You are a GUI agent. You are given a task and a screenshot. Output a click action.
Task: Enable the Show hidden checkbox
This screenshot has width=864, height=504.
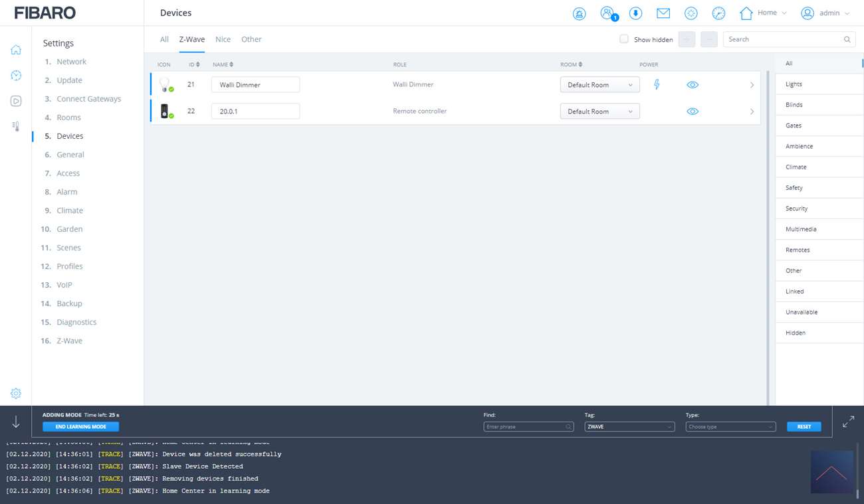[x=623, y=39]
